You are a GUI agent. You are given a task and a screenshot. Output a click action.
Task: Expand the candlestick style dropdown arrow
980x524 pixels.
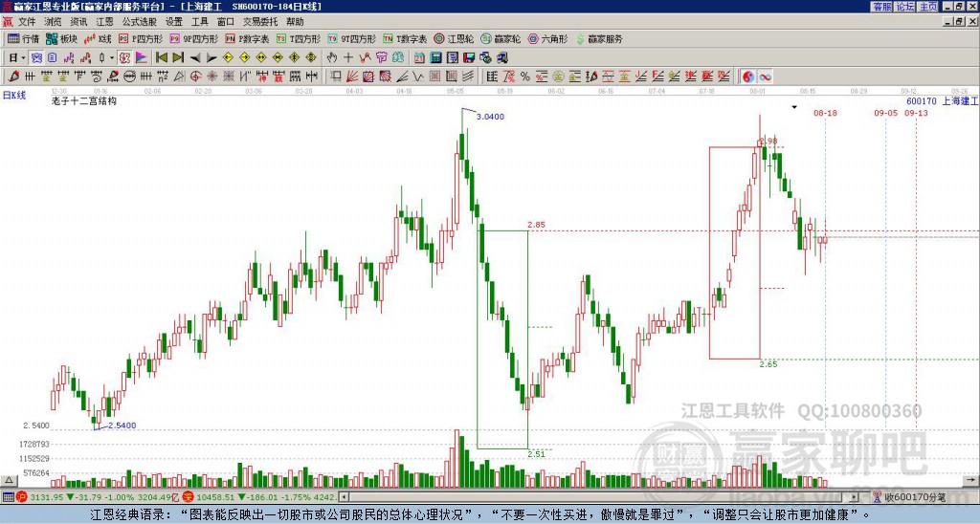coord(112,57)
